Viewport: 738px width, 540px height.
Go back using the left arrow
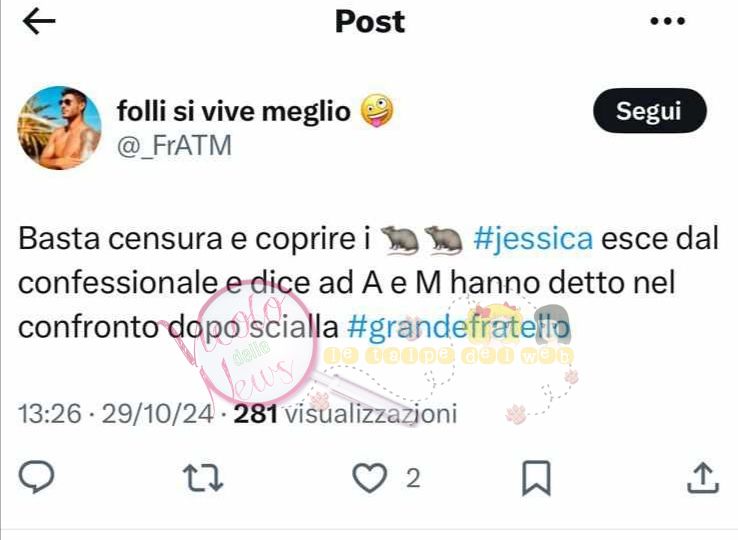click(x=39, y=21)
